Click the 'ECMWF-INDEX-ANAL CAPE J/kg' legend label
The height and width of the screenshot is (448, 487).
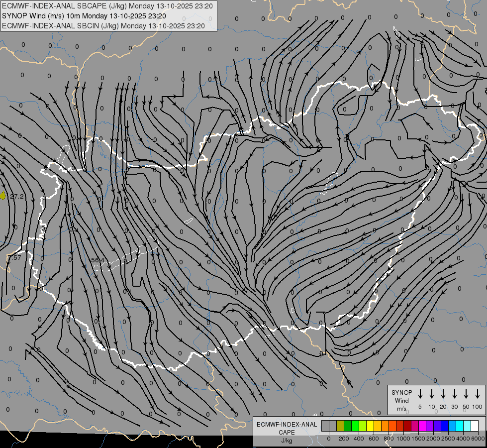[287, 433]
